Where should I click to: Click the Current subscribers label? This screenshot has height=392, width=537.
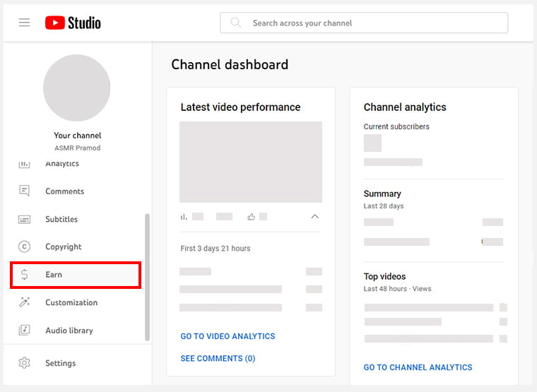(x=396, y=126)
